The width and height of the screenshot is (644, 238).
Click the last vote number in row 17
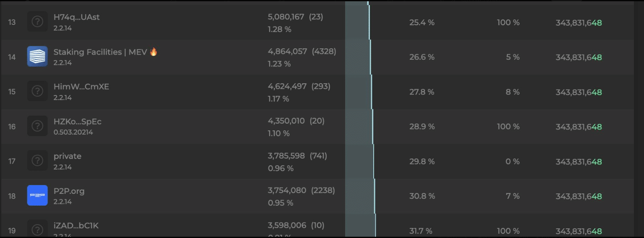[578, 162]
